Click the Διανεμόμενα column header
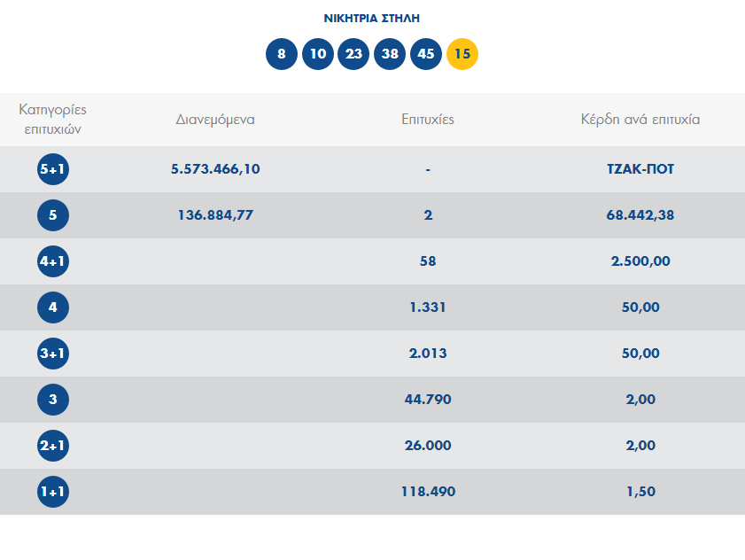The image size is (745, 560). coord(215,120)
